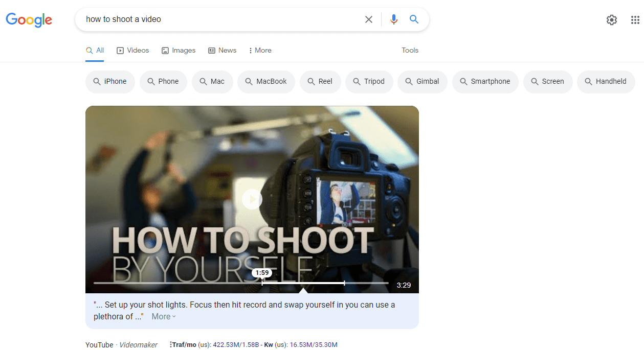Click the transcript snippet text

point(244,311)
